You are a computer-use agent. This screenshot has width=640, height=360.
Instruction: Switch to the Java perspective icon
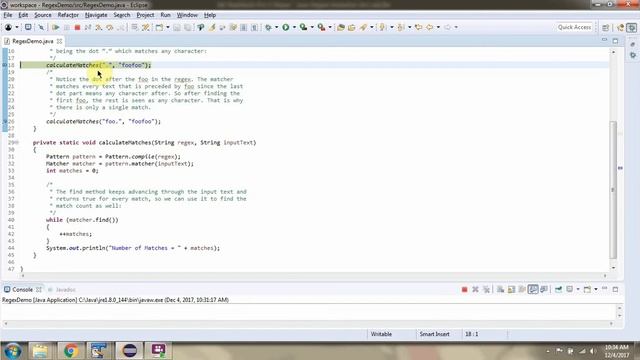(620, 27)
